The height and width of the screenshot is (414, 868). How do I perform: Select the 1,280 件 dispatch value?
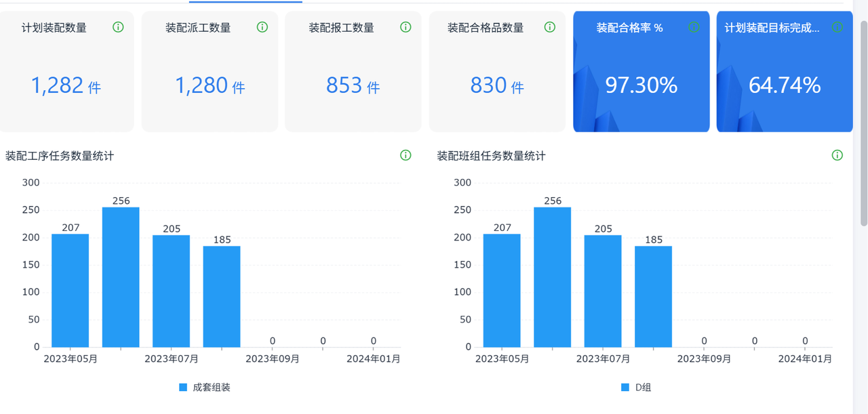pyautogui.click(x=210, y=85)
